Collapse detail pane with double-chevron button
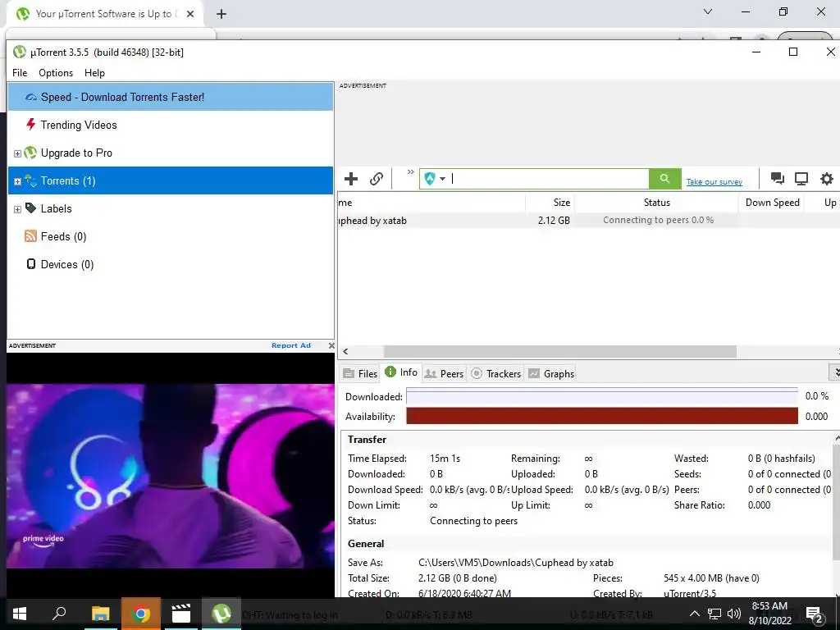The image size is (840, 630). pos(835,372)
